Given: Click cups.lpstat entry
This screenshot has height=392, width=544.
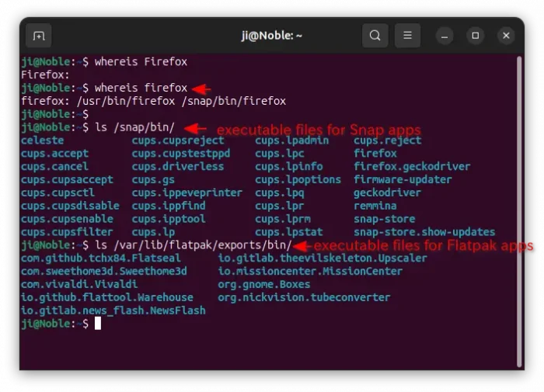Looking at the screenshot, I should coord(289,232).
